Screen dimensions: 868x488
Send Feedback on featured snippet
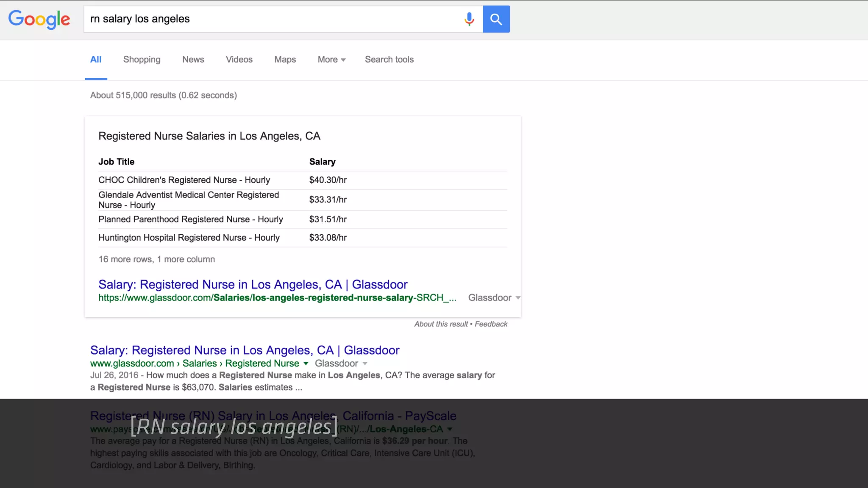pyautogui.click(x=491, y=324)
